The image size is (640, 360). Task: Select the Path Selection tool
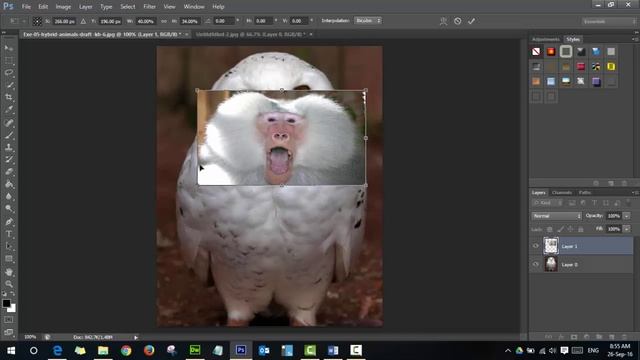pyautogui.click(x=9, y=246)
